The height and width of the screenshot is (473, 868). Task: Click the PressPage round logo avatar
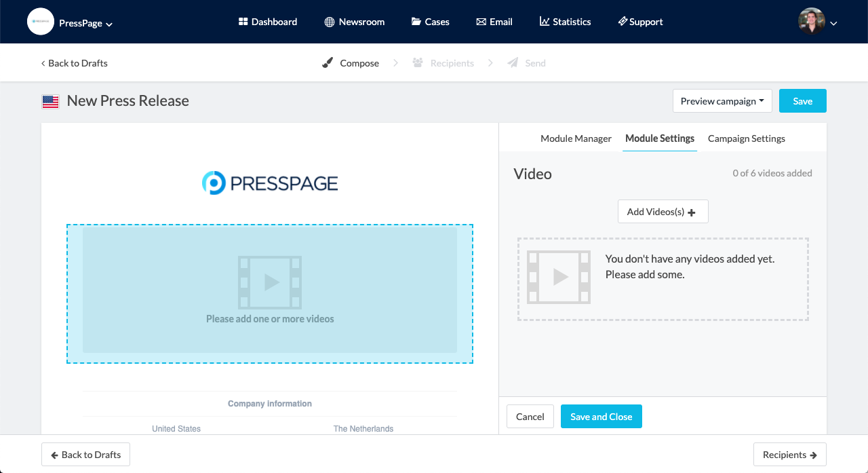(41, 22)
